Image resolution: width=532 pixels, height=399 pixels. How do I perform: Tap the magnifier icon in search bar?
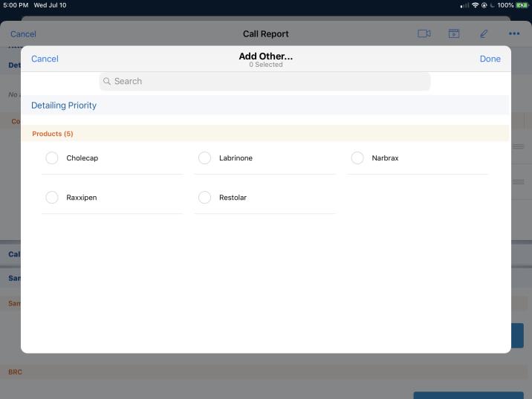107,81
